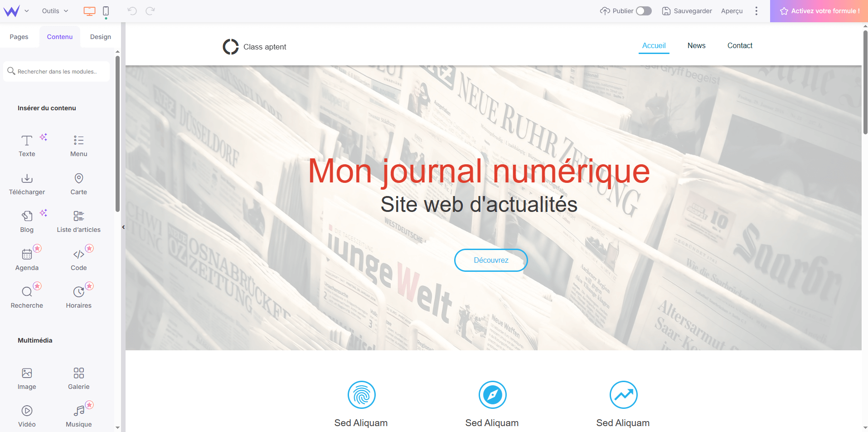
Task: Click the Découvrez button
Action: [491, 260]
